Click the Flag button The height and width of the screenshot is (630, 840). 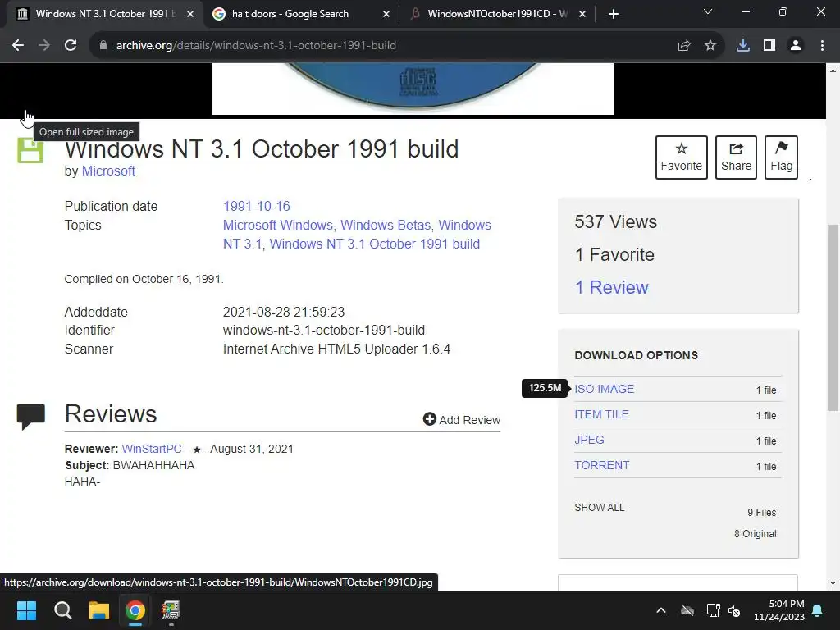(781, 157)
